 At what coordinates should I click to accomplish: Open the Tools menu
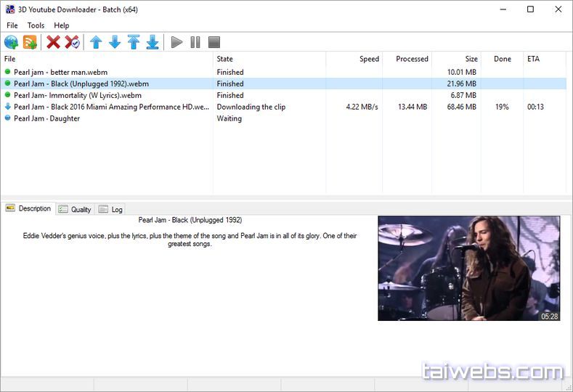click(36, 25)
